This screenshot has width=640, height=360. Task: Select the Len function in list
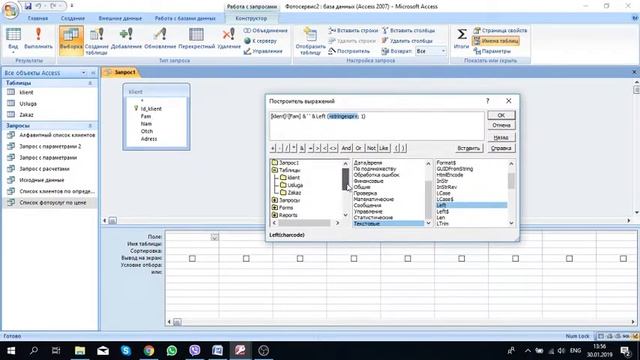click(441, 218)
